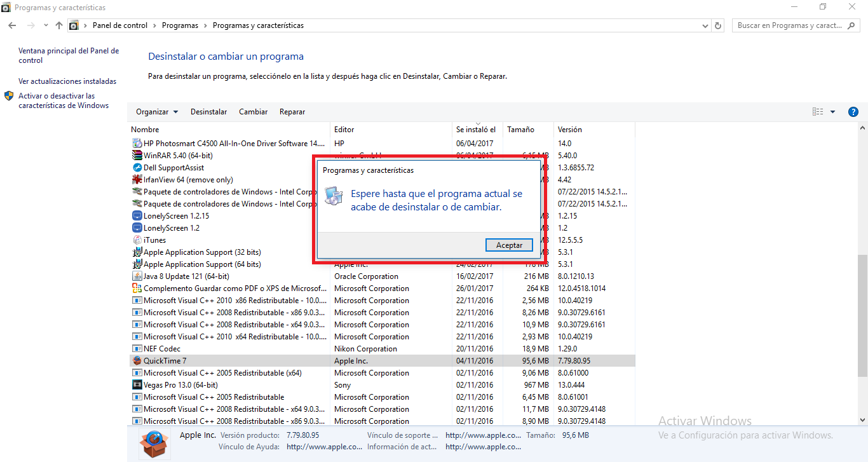Click the Programas breadcrumb

[180, 25]
